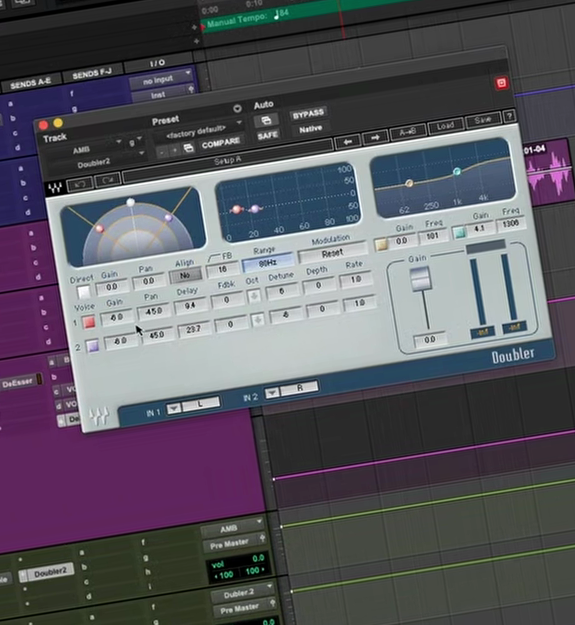Click the Waves logo beside the Undo button

[x=55, y=188]
